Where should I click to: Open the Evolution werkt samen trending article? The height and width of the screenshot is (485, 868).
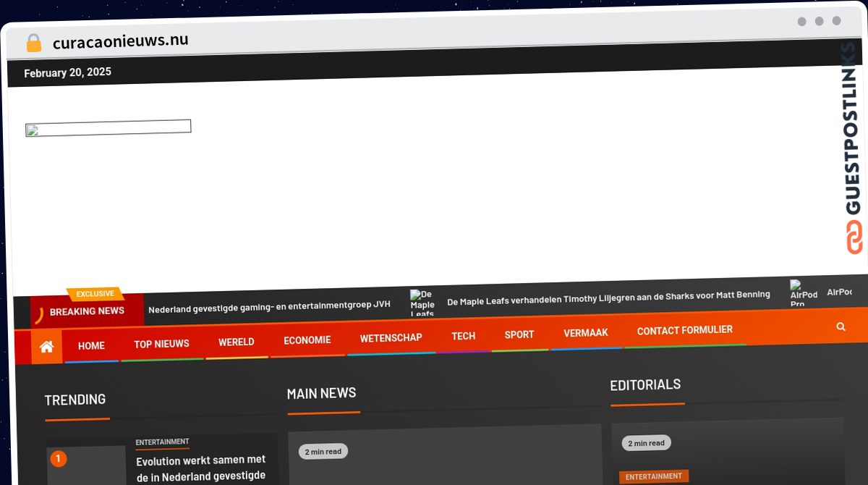click(201, 468)
